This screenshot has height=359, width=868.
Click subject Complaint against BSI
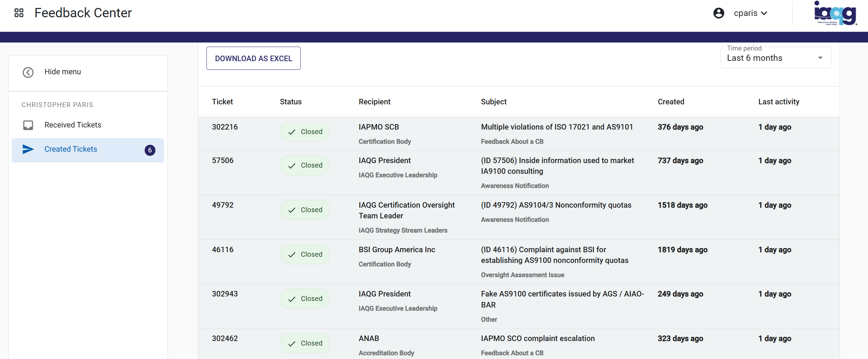554,255
